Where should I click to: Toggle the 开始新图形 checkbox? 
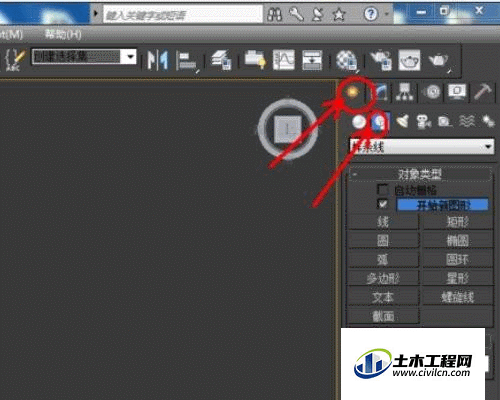coord(383,204)
